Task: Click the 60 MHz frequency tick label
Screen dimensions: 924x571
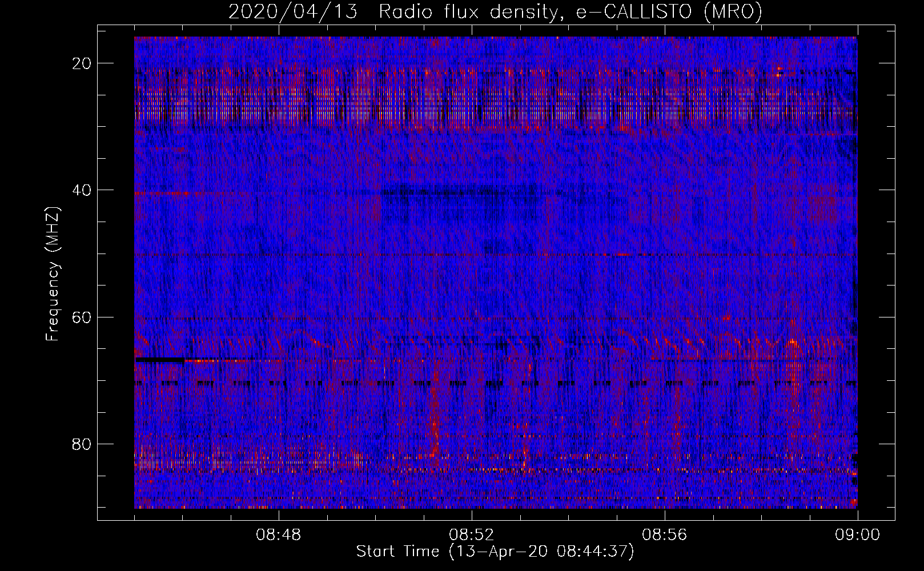Action: [x=82, y=317]
